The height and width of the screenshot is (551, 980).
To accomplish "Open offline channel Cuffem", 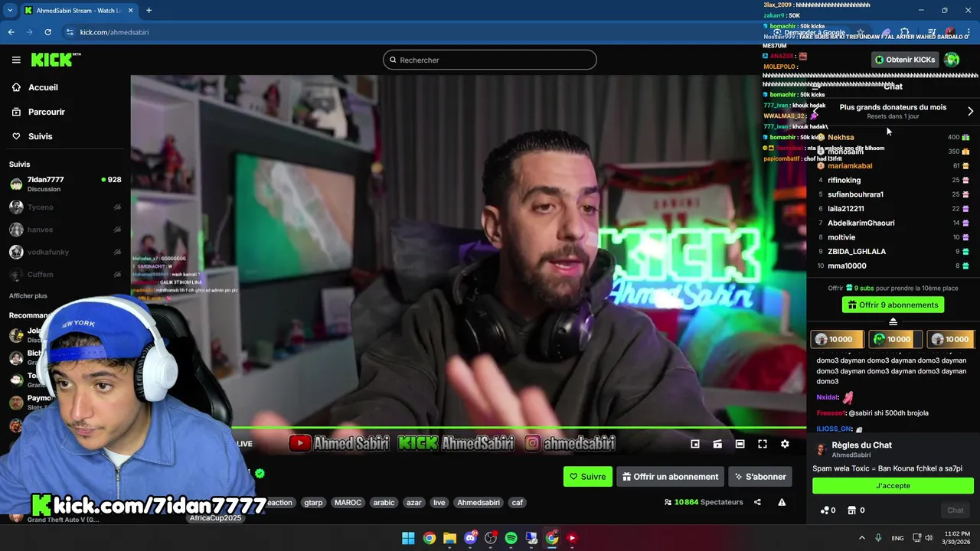I will [65, 274].
